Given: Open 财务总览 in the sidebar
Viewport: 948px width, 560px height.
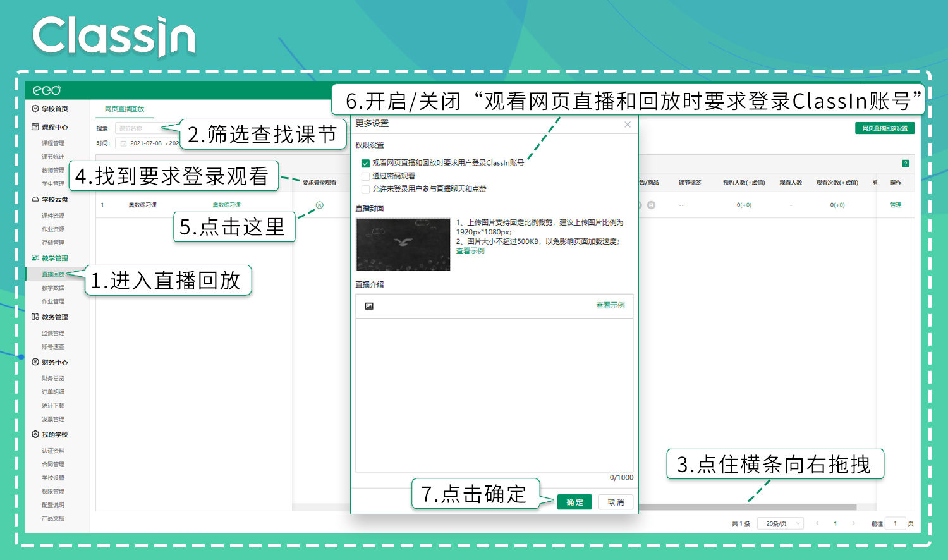Looking at the screenshot, I should coord(53,379).
